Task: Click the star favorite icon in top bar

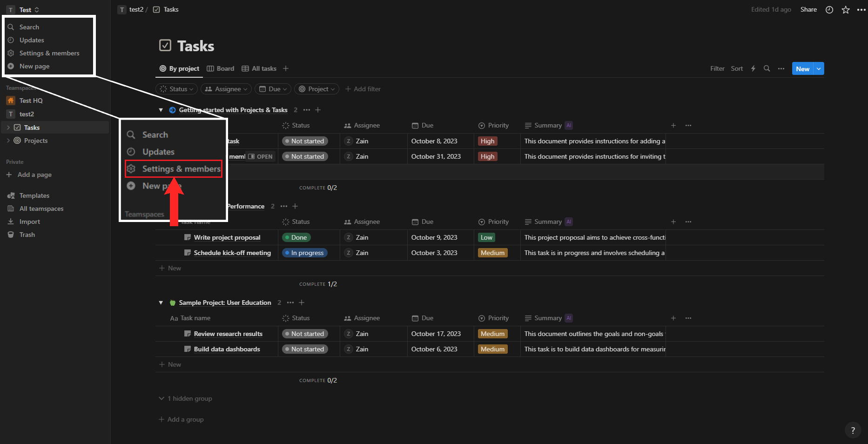Action: pos(845,10)
